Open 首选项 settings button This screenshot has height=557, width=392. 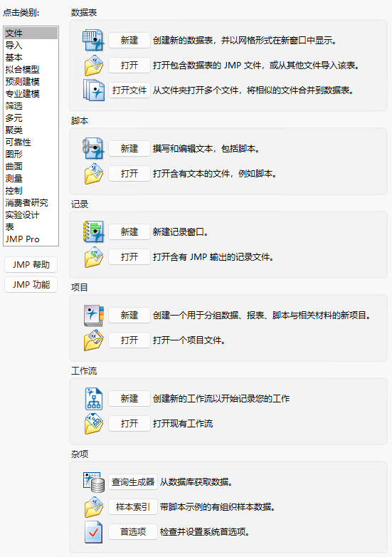pyautogui.click(x=133, y=532)
